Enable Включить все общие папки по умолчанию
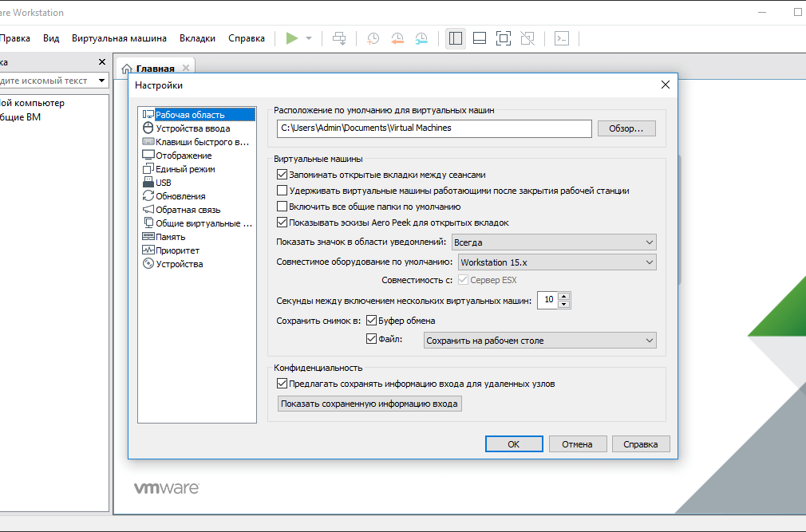This screenshot has height=532, width=806. pos(282,207)
